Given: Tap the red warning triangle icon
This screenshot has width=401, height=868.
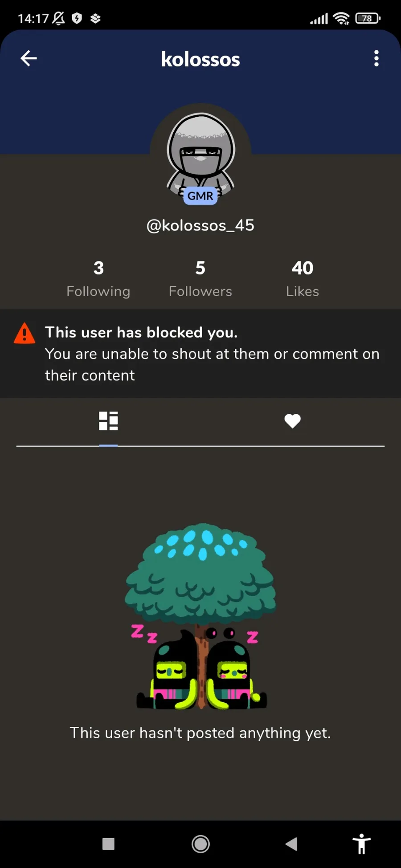Looking at the screenshot, I should (25, 333).
